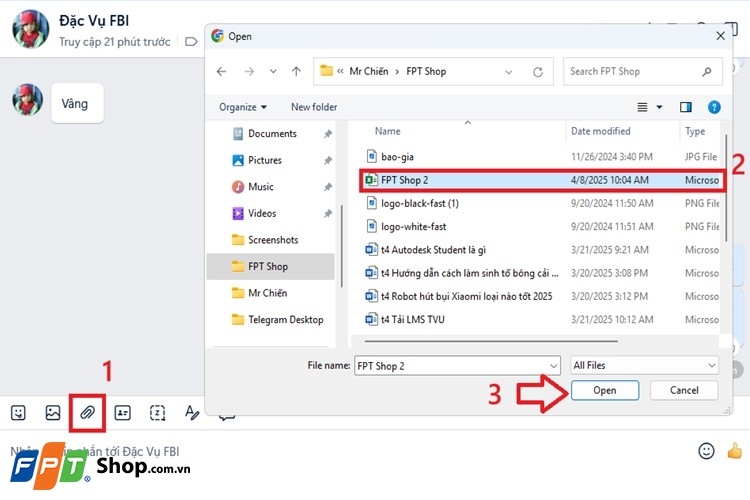The height and width of the screenshot is (500, 750).
Task: Click the smiley emoji icon beside message box
Action: coord(706,451)
